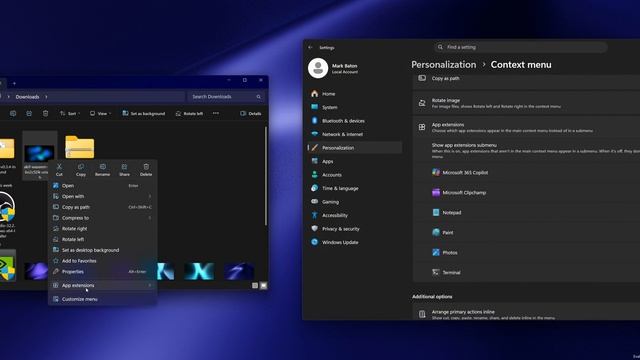This screenshot has width=640, height=360.
Task: Click Rotate left in Explorer toolbar
Action: click(x=189, y=113)
